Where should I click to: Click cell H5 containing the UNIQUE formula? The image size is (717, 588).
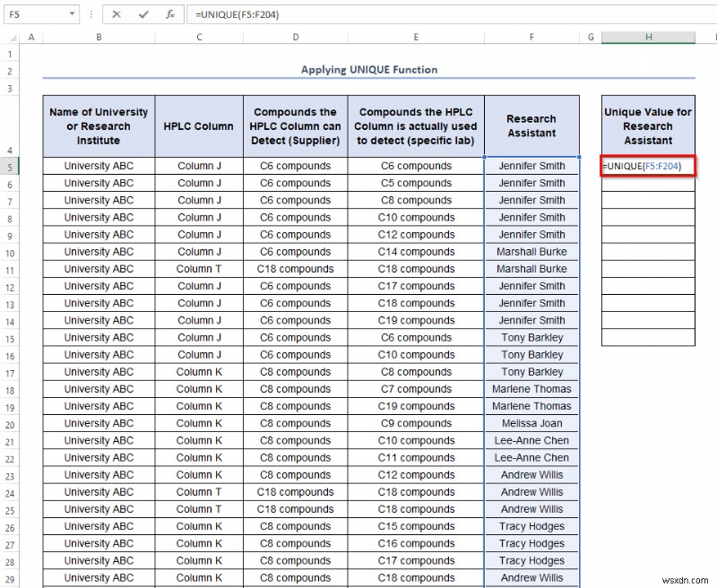pos(647,166)
